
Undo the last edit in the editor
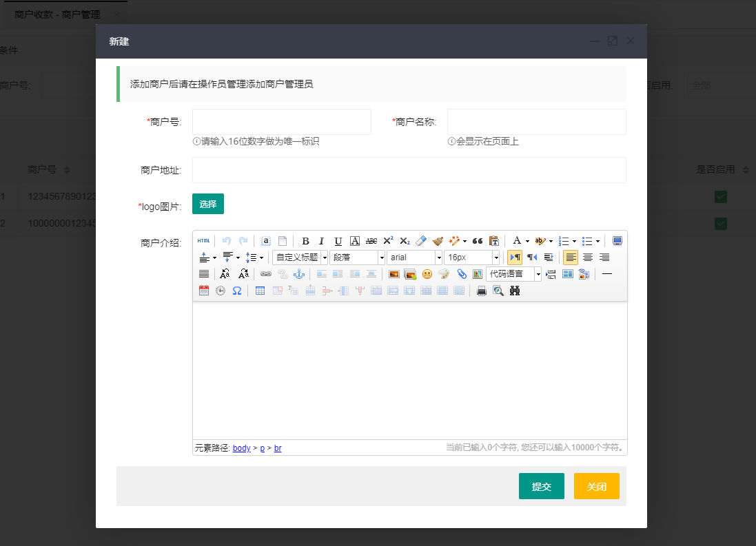226,241
